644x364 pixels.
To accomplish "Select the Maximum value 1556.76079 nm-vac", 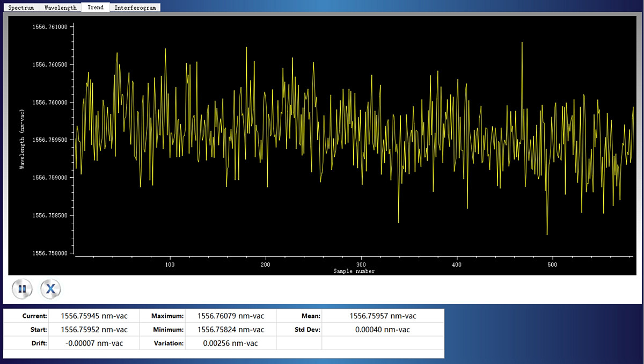I will (x=231, y=316).
